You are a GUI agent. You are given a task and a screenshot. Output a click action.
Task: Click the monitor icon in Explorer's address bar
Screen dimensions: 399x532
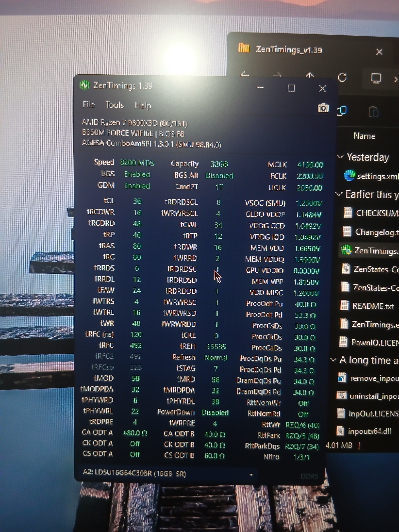tap(376, 78)
